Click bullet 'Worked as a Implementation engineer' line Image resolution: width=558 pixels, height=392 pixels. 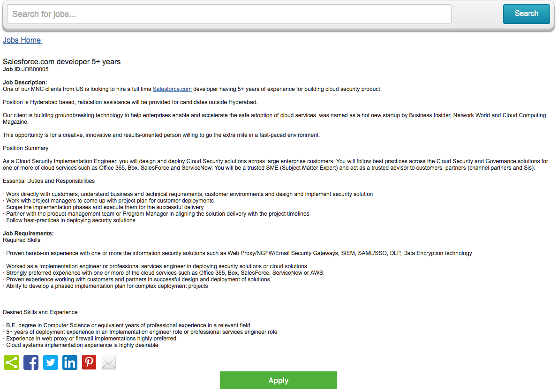point(156,266)
